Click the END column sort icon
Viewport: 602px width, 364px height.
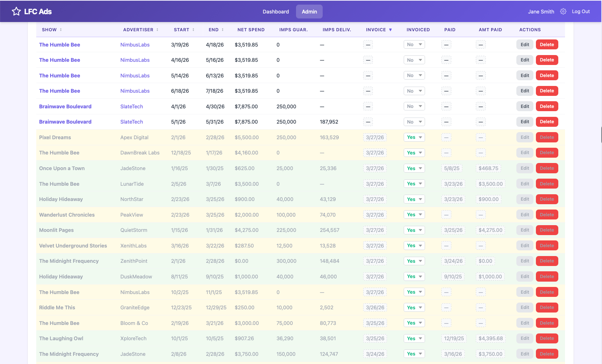(x=223, y=30)
